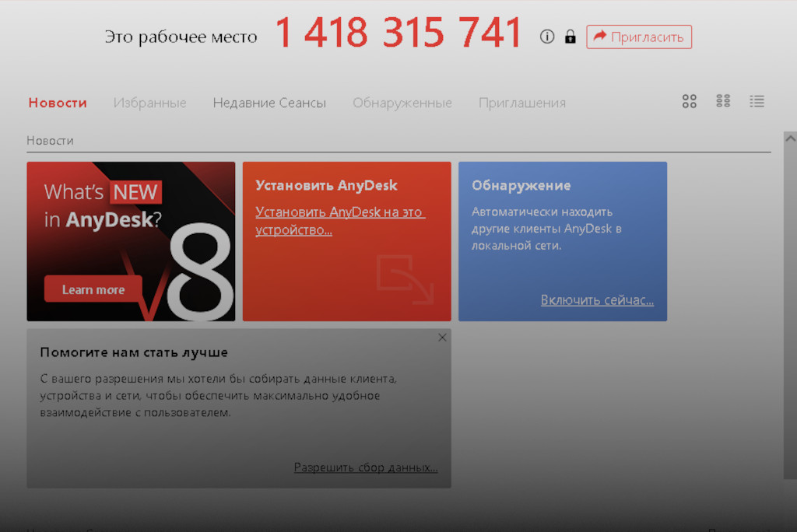Go to the Недавние Сеансы tab

pos(269,103)
